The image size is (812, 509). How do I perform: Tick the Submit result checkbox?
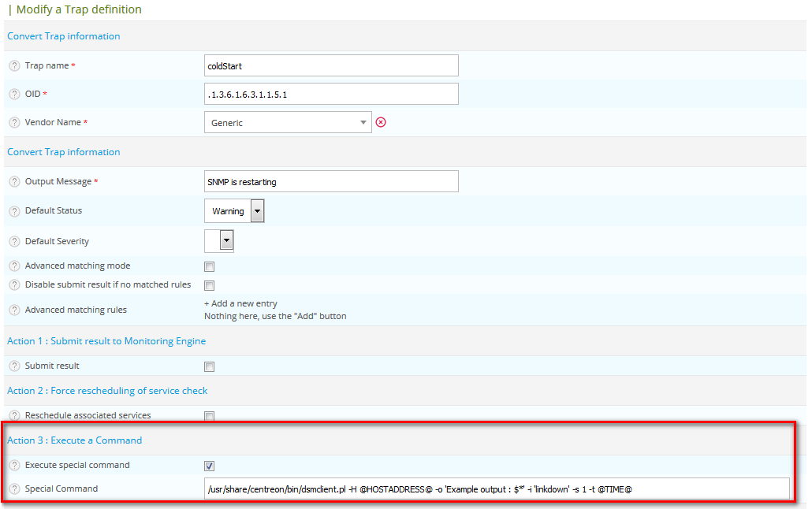pos(210,366)
